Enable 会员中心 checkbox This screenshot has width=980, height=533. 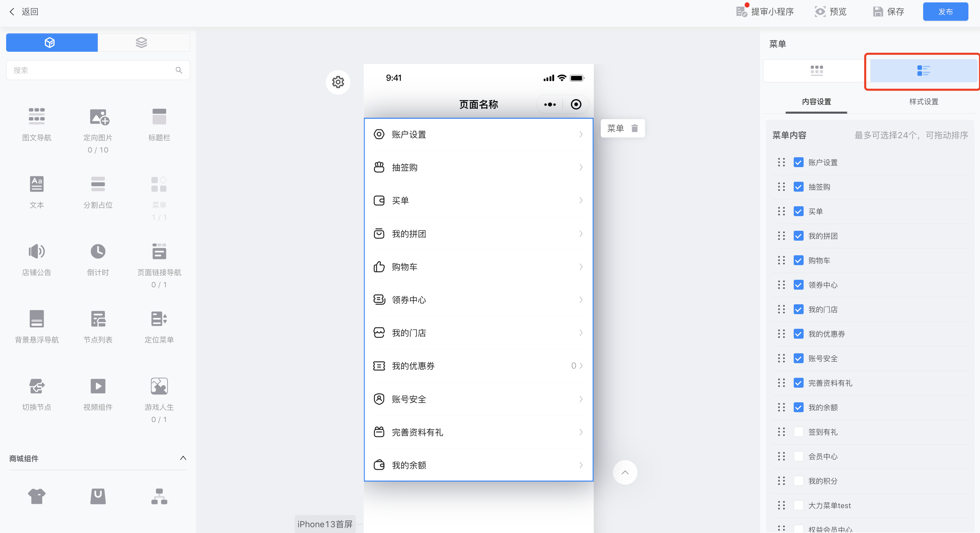798,456
